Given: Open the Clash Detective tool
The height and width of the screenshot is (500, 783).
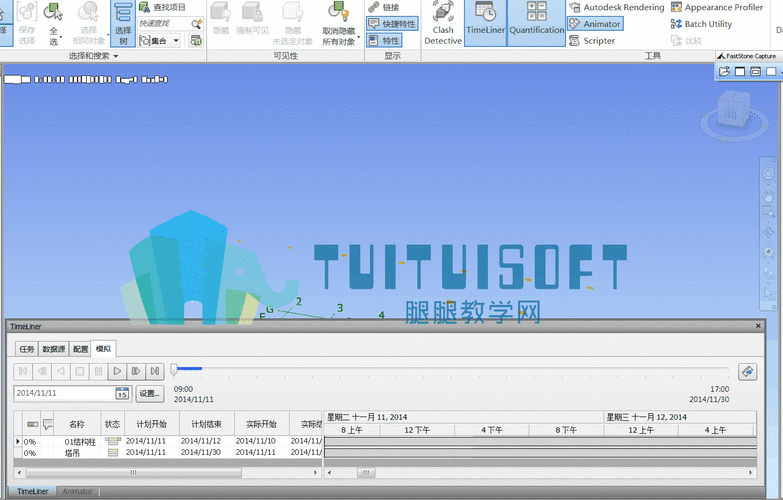Looking at the screenshot, I should [x=442, y=23].
